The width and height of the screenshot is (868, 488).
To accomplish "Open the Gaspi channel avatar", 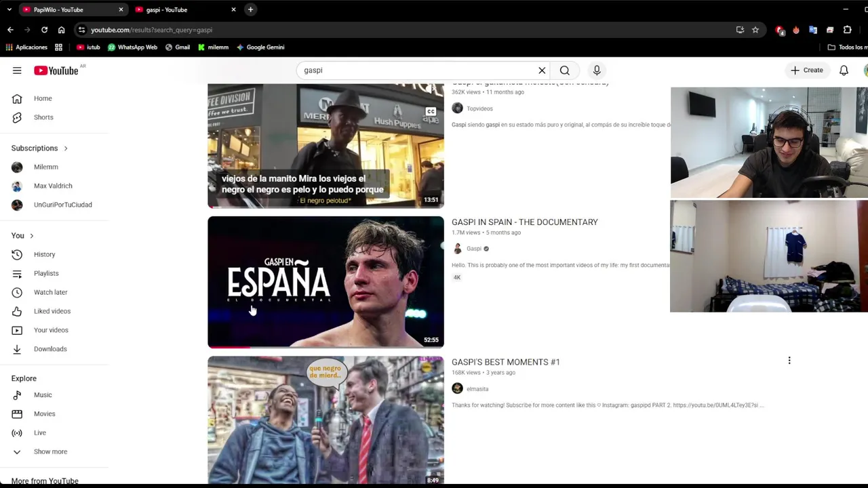I will (x=458, y=249).
